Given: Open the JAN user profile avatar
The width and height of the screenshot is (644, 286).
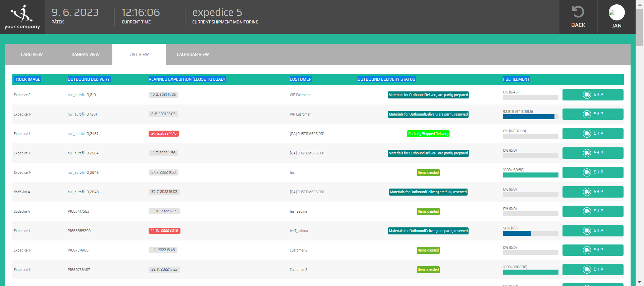Looking at the screenshot, I should (616, 13).
